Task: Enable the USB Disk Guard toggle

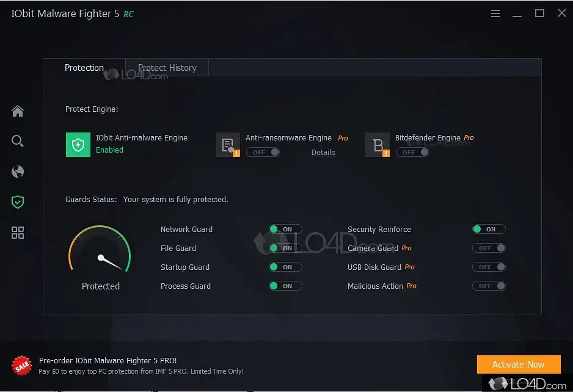Action: pyautogui.click(x=489, y=267)
